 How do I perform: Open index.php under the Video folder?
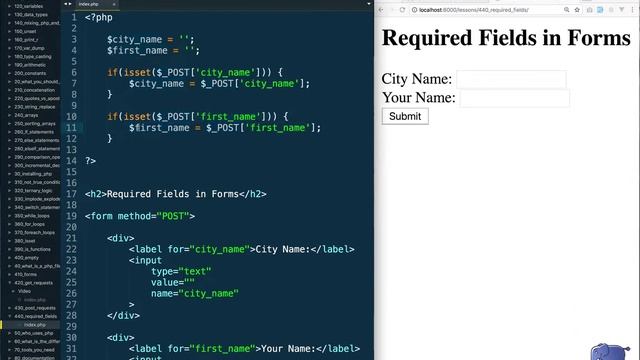pyautogui.click(x=35, y=300)
